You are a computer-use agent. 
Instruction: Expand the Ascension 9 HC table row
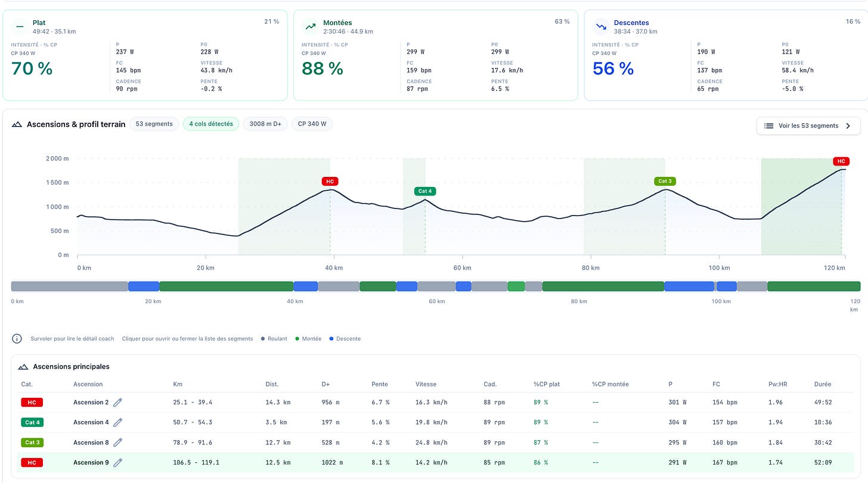click(435, 463)
